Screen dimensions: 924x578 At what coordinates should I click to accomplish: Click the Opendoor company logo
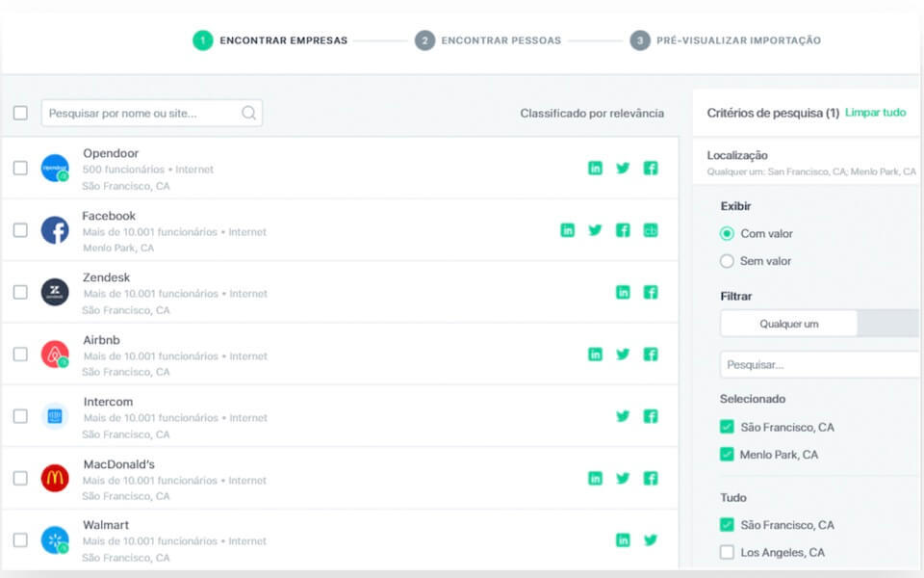[55, 168]
